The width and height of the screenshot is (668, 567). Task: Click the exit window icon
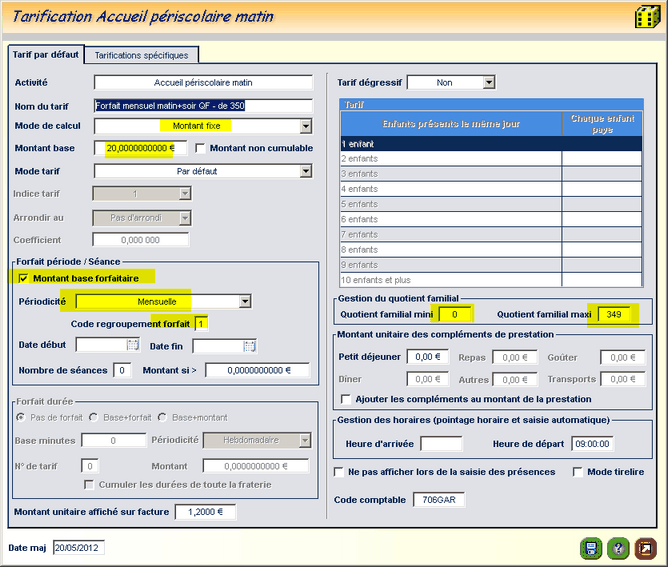645,547
